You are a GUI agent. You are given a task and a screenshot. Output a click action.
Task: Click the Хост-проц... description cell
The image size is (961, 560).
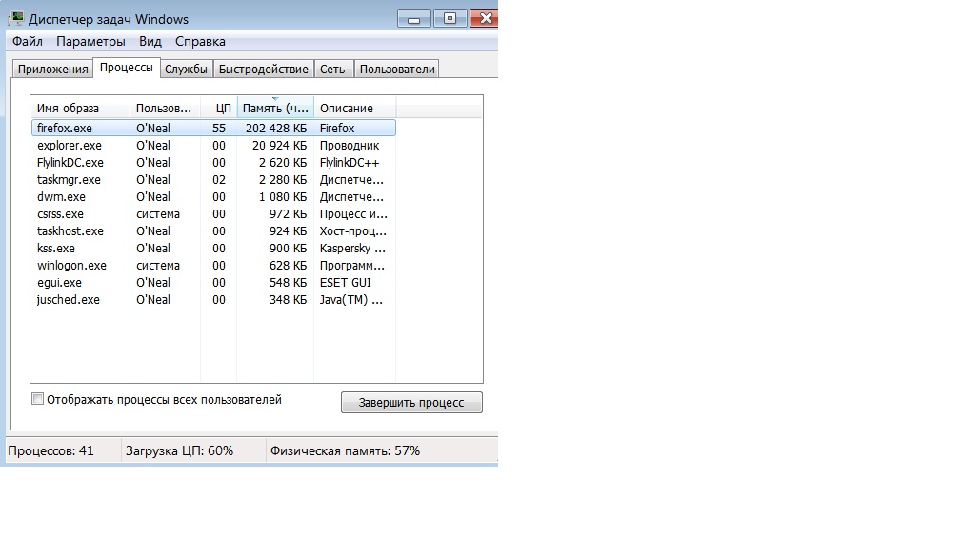(x=353, y=231)
